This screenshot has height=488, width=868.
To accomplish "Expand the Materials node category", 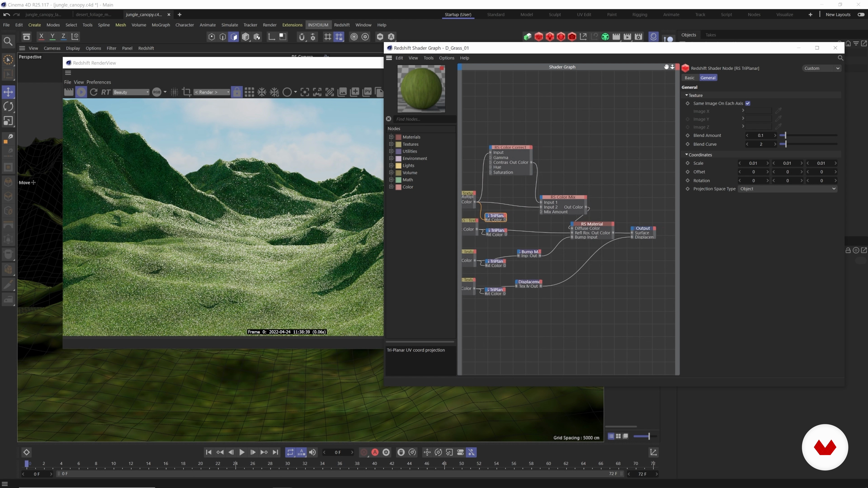I will [391, 137].
